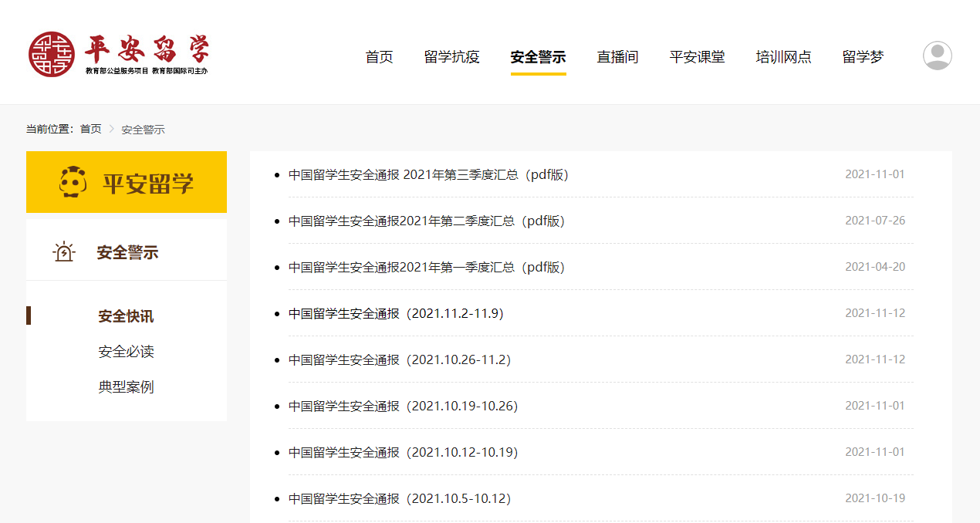The width and height of the screenshot is (980, 523).
Task: Switch to 平安课堂 section
Action: click(697, 57)
